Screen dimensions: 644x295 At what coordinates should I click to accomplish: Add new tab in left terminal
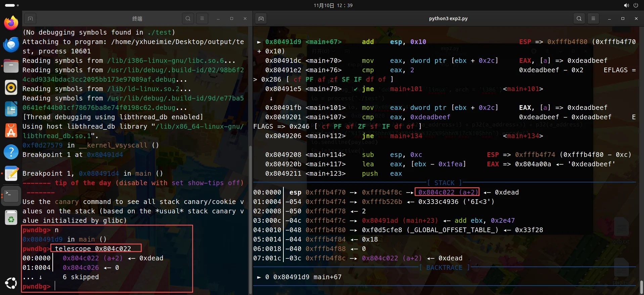click(30, 18)
